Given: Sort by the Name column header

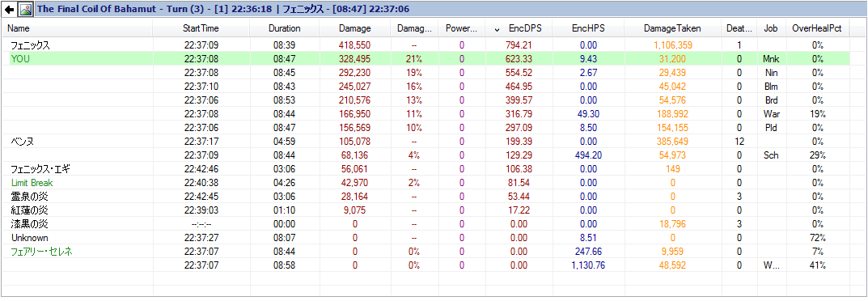Looking at the screenshot, I should click(x=77, y=28).
